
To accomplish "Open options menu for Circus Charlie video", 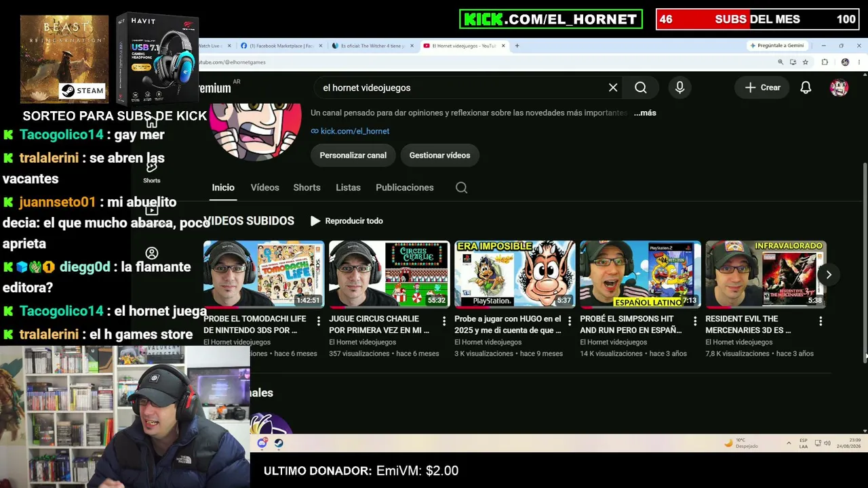I will point(444,321).
